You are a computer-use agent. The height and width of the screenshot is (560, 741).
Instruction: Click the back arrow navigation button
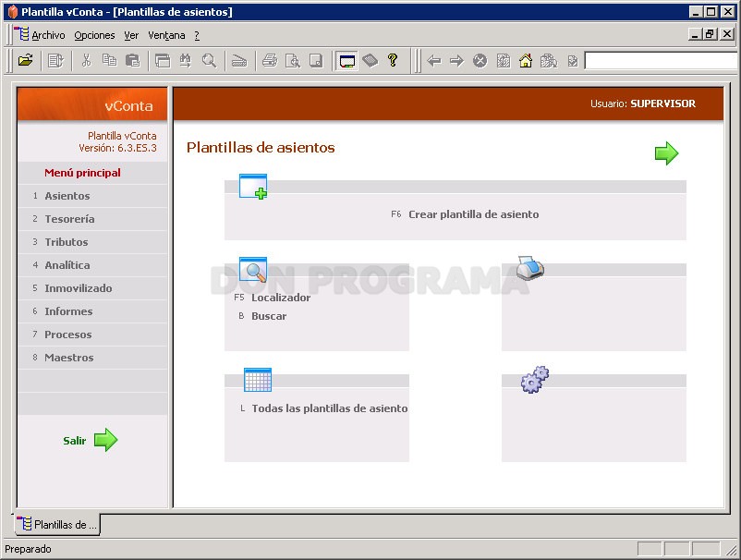(434, 61)
